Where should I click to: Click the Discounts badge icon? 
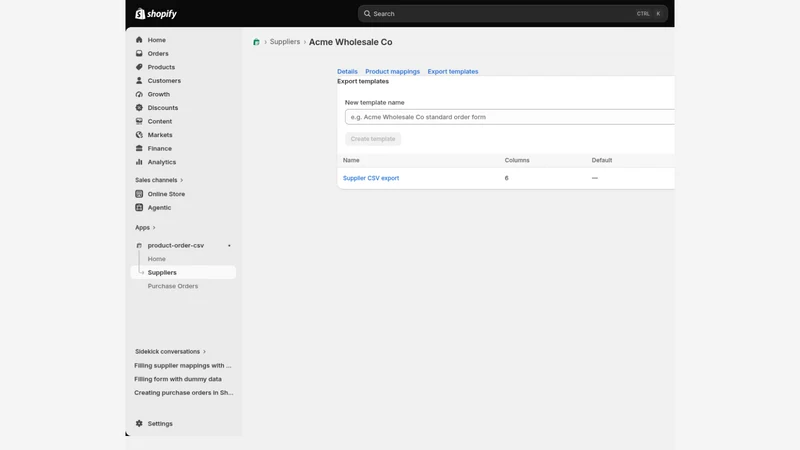point(139,108)
